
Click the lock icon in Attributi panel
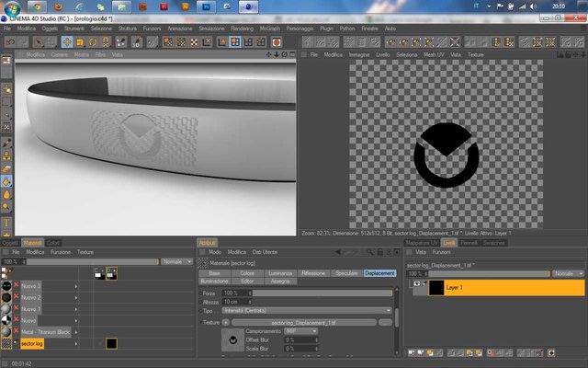pos(379,252)
